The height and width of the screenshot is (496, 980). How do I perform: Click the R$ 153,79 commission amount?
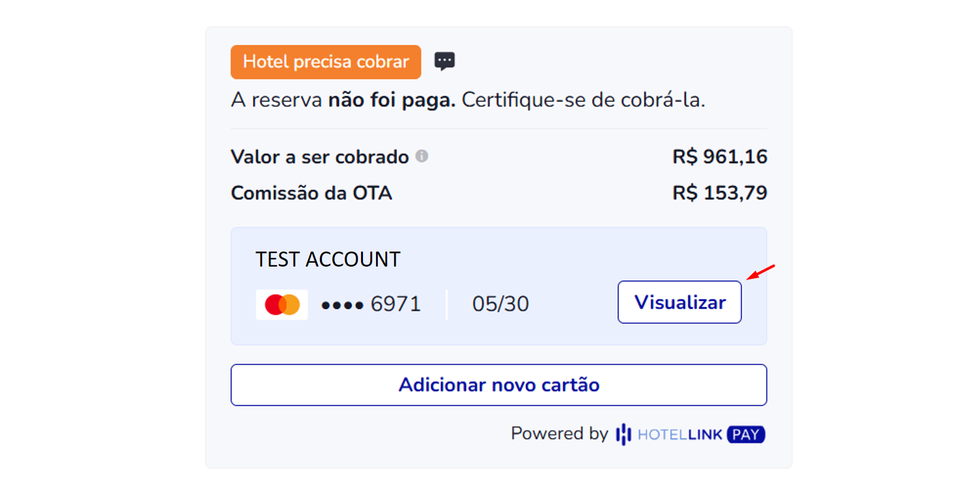719,193
